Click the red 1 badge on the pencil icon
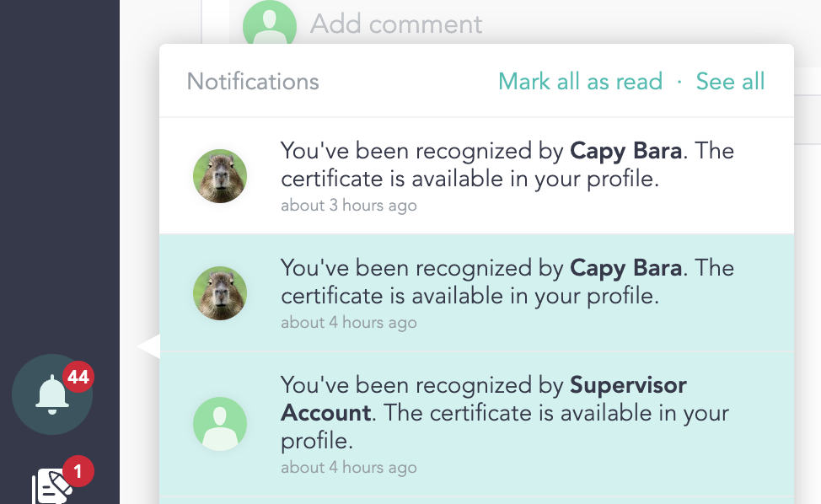The width and height of the screenshot is (821, 504). pos(78,472)
